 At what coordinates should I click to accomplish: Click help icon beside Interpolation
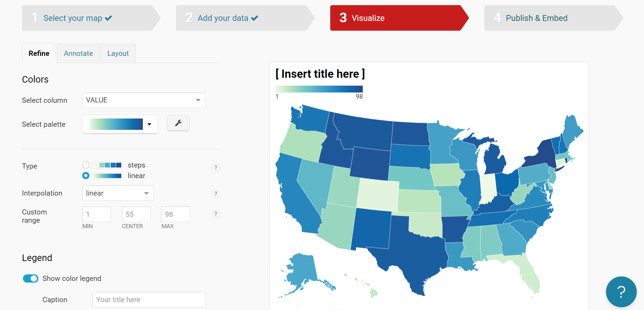tap(215, 194)
